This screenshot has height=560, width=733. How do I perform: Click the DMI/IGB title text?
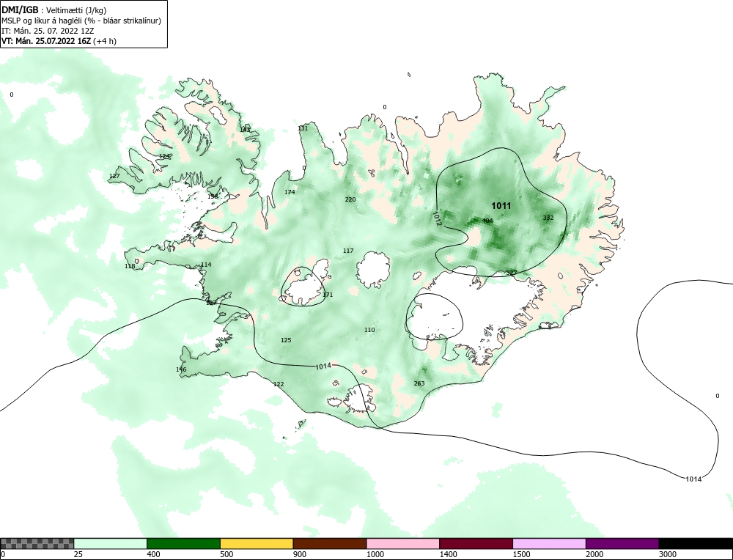(20, 10)
